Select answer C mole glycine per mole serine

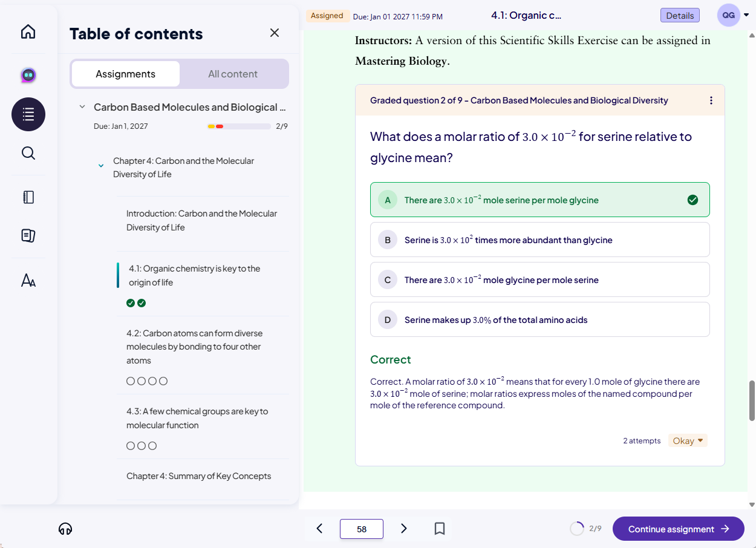pos(539,280)
